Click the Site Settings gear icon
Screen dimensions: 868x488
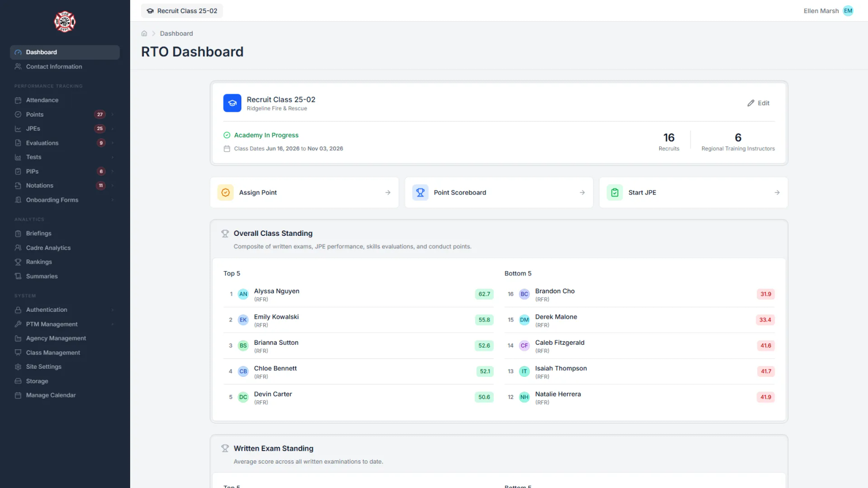(x=18, y=367)
